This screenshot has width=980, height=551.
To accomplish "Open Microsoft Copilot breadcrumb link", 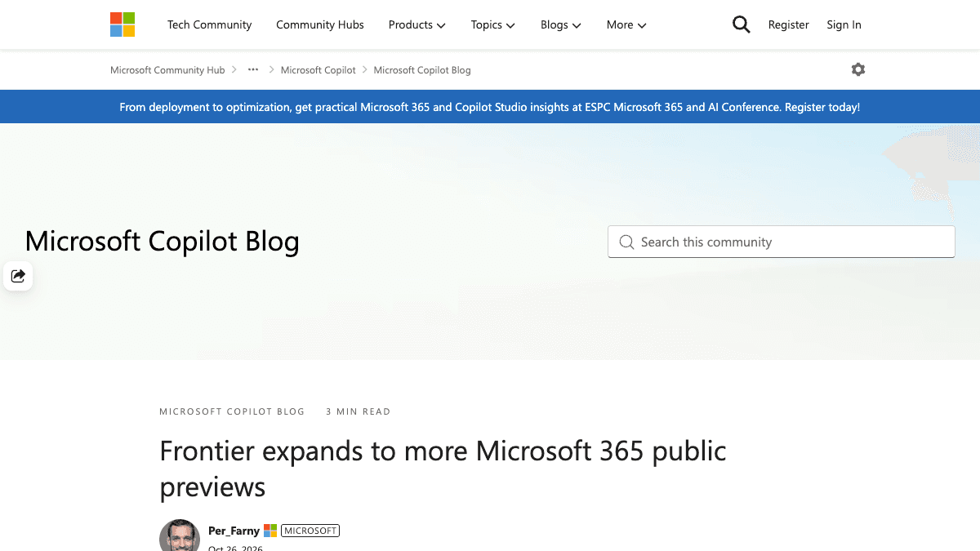I will 318,70.
